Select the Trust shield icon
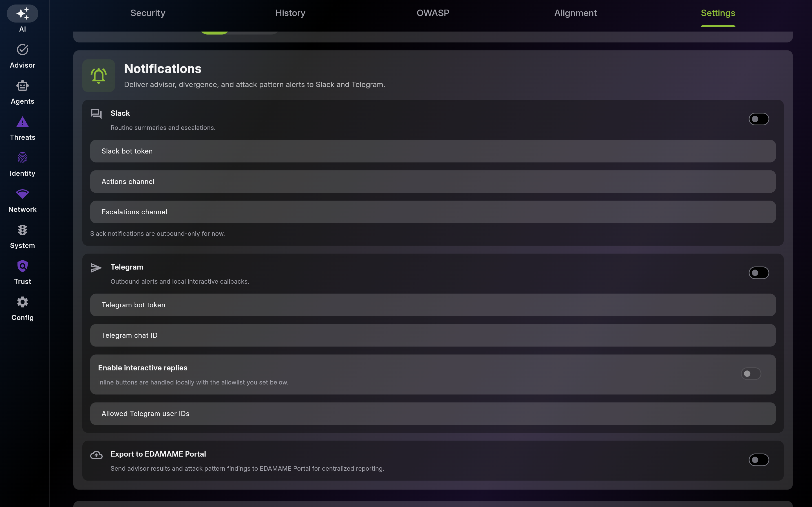 click(23, 266)
